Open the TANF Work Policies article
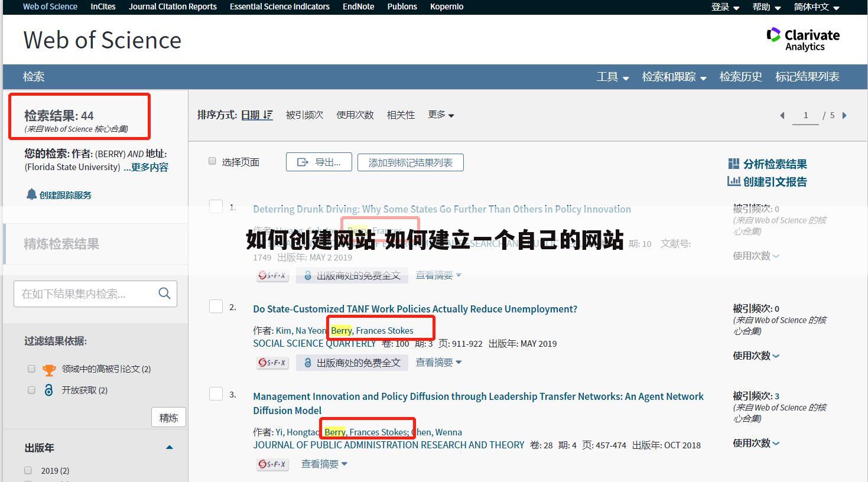This screenshot has height=482, width=868. pos(415,309)
